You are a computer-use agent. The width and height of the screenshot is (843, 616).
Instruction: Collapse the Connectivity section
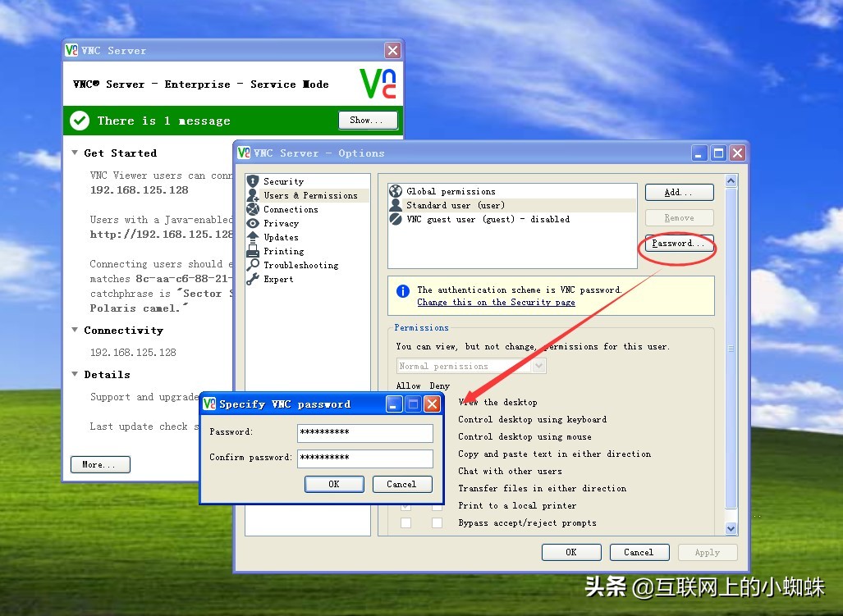pos(75,330)
